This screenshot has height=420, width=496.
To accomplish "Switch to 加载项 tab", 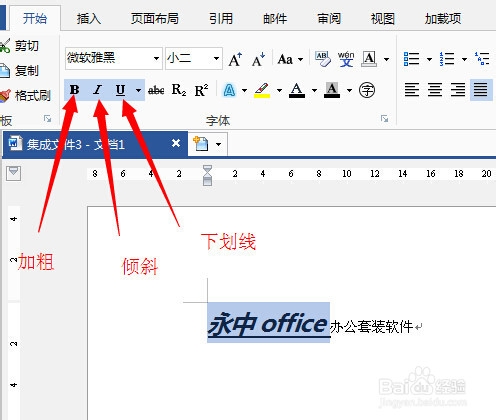I will pos(443,19).
